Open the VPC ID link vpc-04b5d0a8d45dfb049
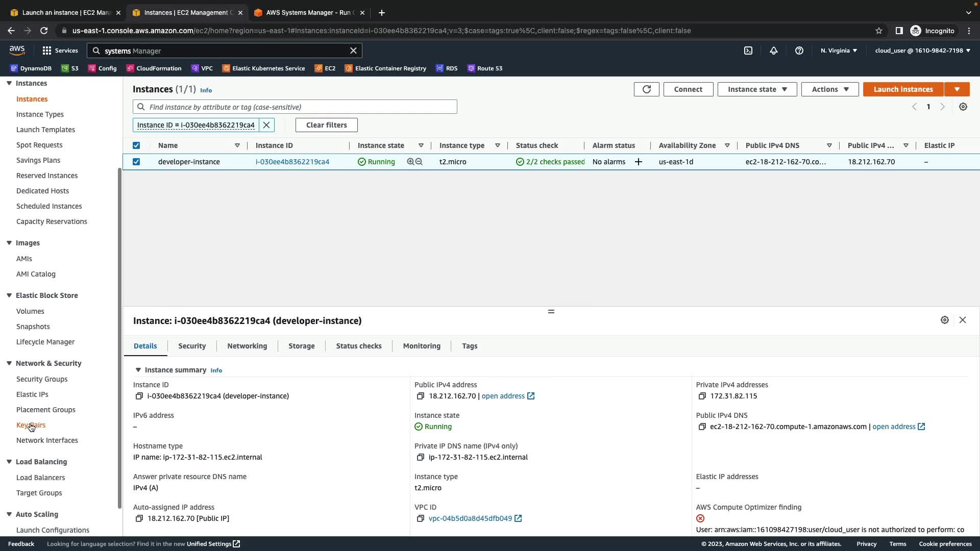 470,518
